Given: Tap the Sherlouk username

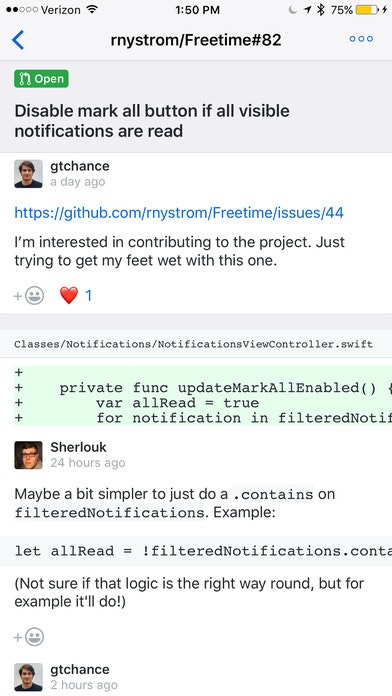Looking at the screenshot, I should click(78, 447).
